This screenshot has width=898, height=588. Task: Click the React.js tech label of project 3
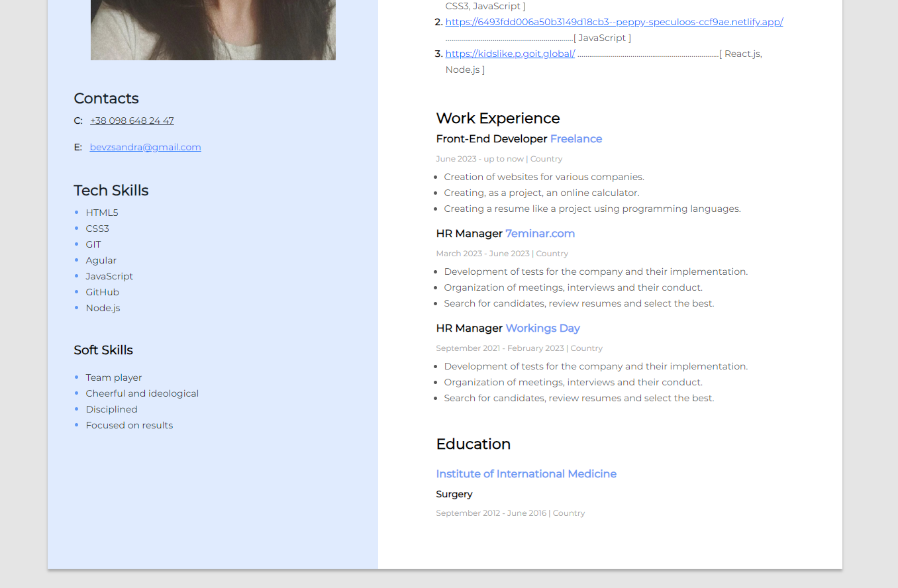pyautogui.click(x=742, y=54)
